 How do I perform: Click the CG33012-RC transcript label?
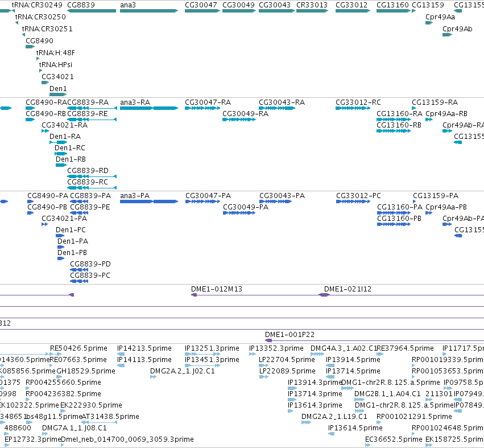click(358, 102)
